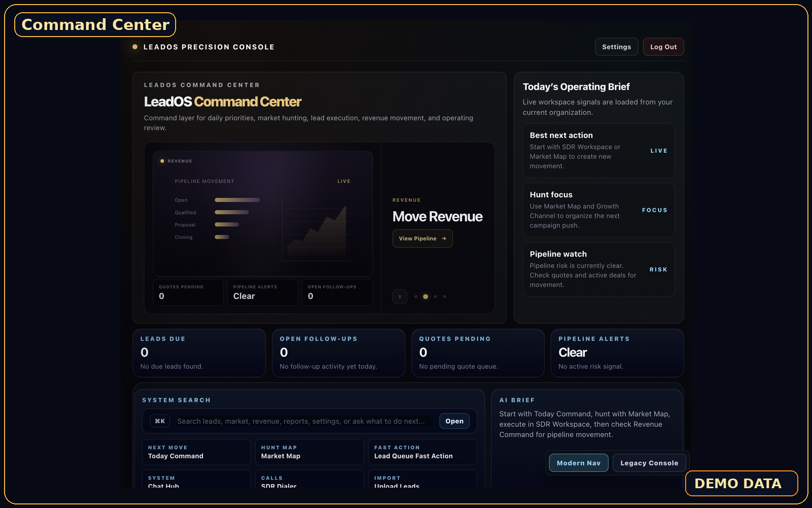Switch to Modern Nav mode
Image resolution: width=812 pixels, height=508 pixels.
[579, 463]
